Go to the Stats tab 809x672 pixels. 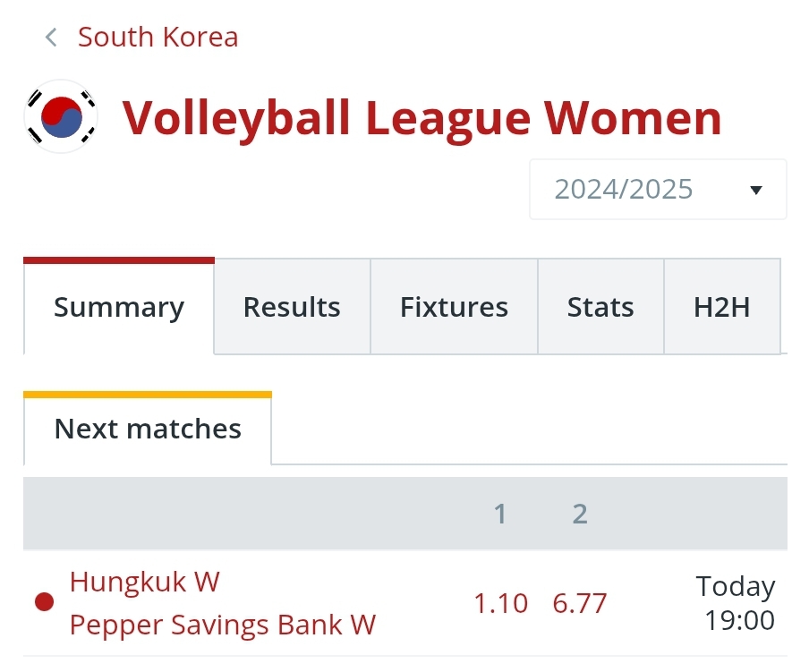coord(600,308)
